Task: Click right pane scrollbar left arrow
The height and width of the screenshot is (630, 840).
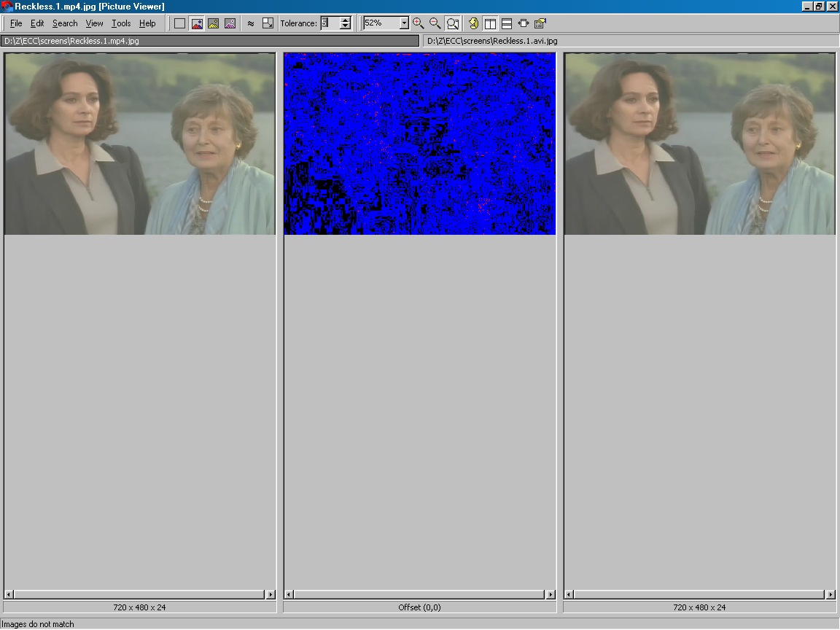Action: 569,594
